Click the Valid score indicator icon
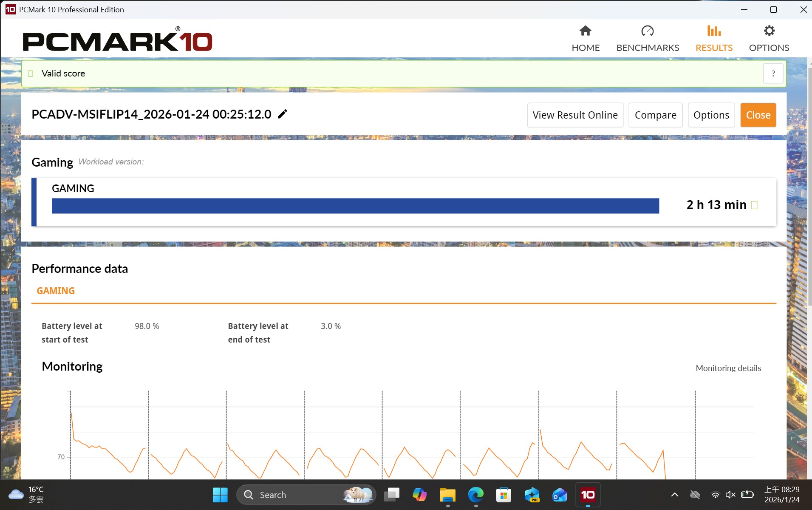Image resolution: width=812 pixels, height=510 pixels. (31, 74)
